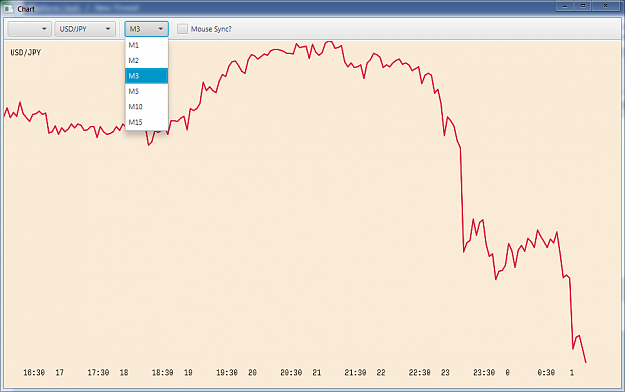Click the USD/JPY label on the chart

click(26, 52)
